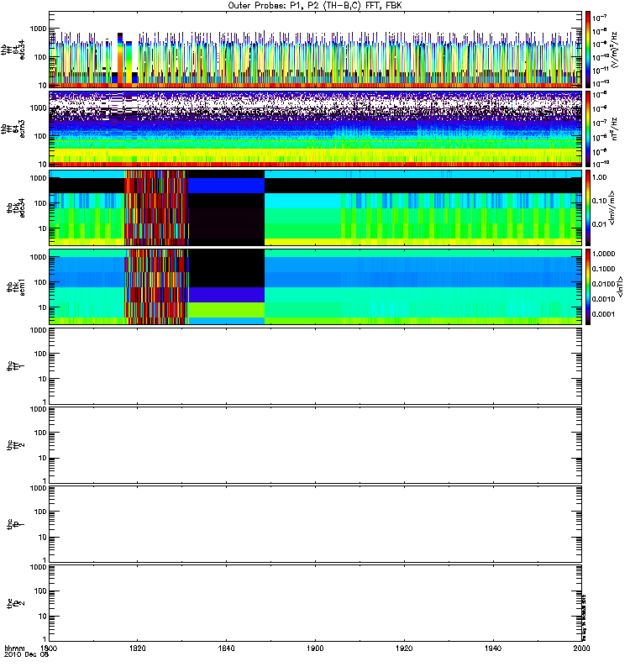Click the "2010 Dec 08" date label
The image size is (630, 672).
pyautogui.click(x=27, y=654)
